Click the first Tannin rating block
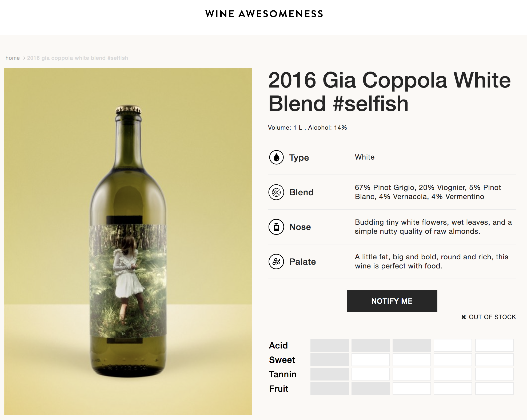The width and height of the screenshot is (527, 420). [x=329, y=374]
